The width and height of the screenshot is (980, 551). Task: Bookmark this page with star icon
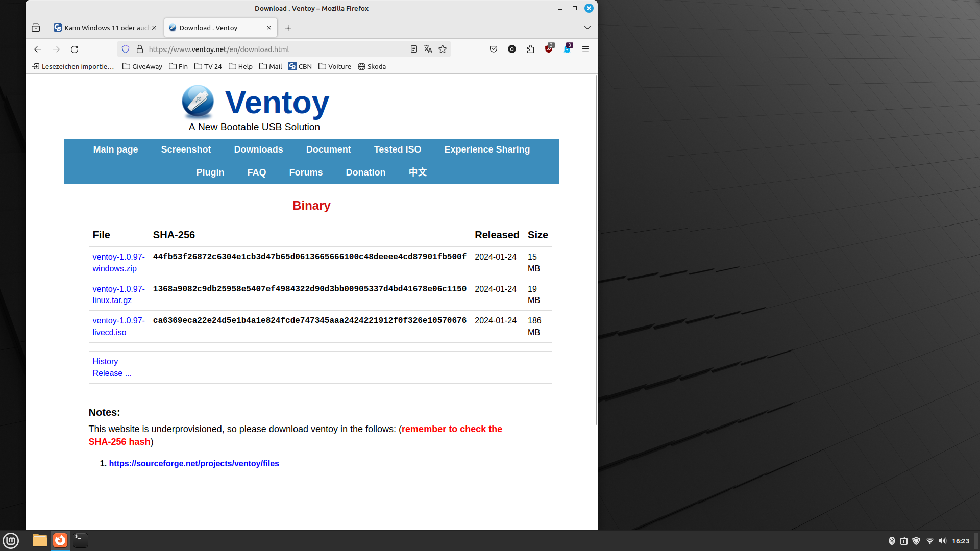pos(443,49)
